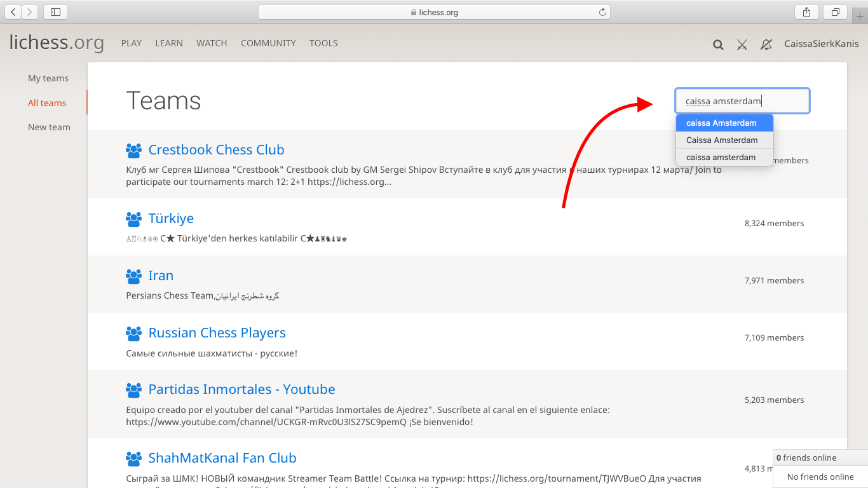Open the PLAY menu
This screenshot has height=488, width=868.
click(132, 43)
